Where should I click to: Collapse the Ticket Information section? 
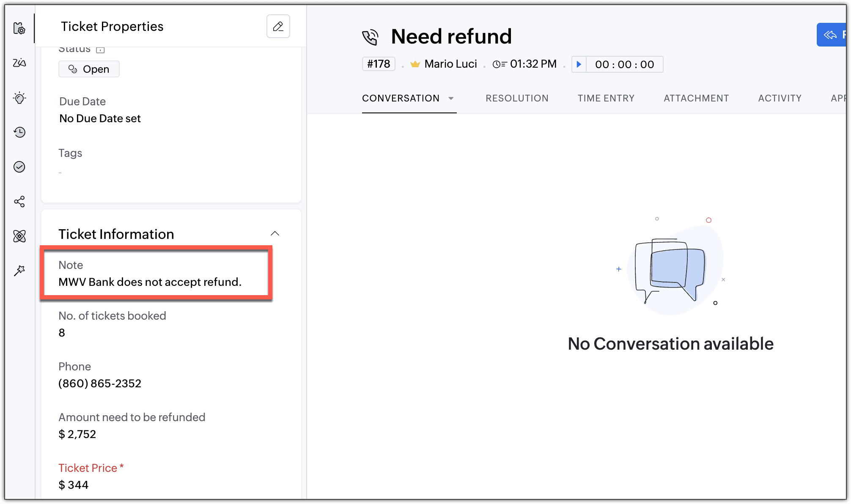[275, 233]
